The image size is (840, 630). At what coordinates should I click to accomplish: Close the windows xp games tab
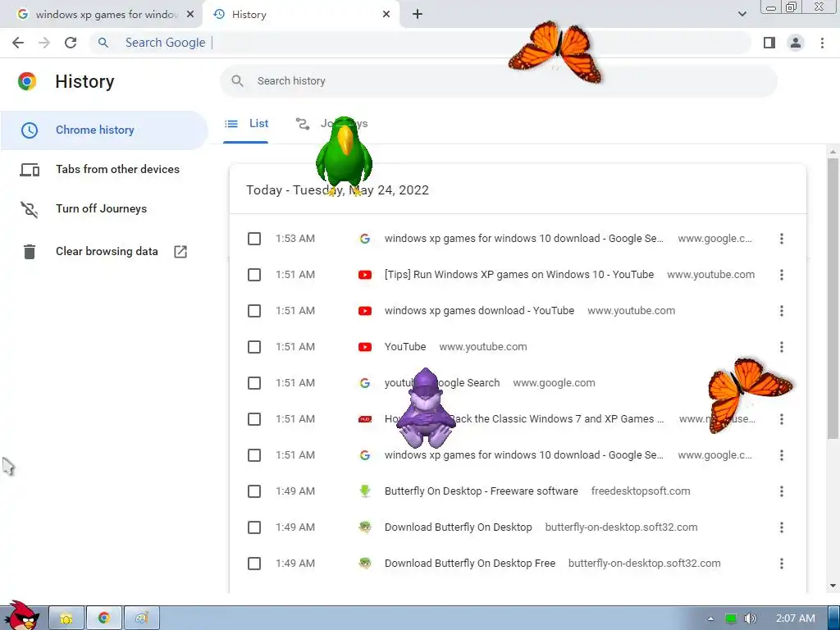pyautogui.click(x=190, y=15)
